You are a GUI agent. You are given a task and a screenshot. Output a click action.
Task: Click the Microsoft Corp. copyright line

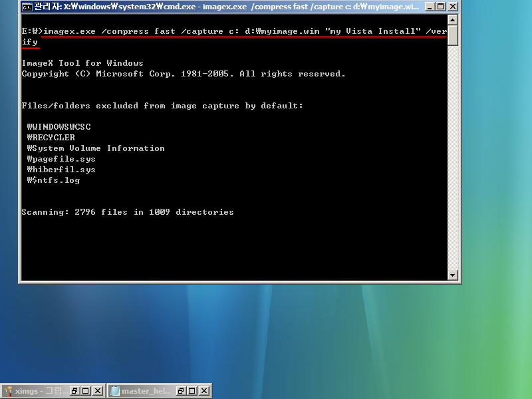pyautogui.click(x=184, y=74)
